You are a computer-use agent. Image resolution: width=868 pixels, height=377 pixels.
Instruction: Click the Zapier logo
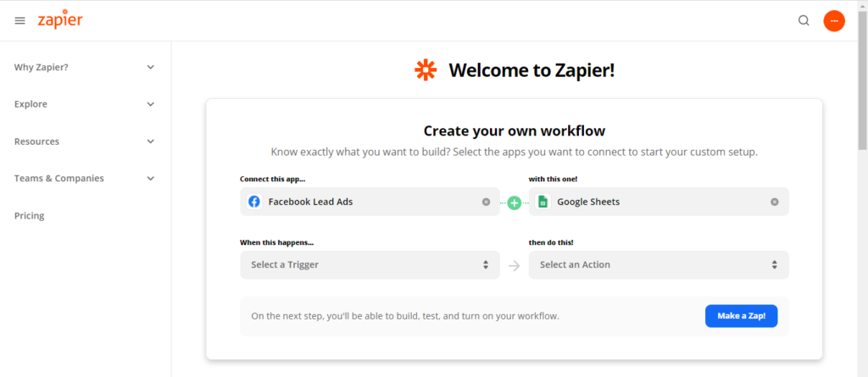[60, 19]
